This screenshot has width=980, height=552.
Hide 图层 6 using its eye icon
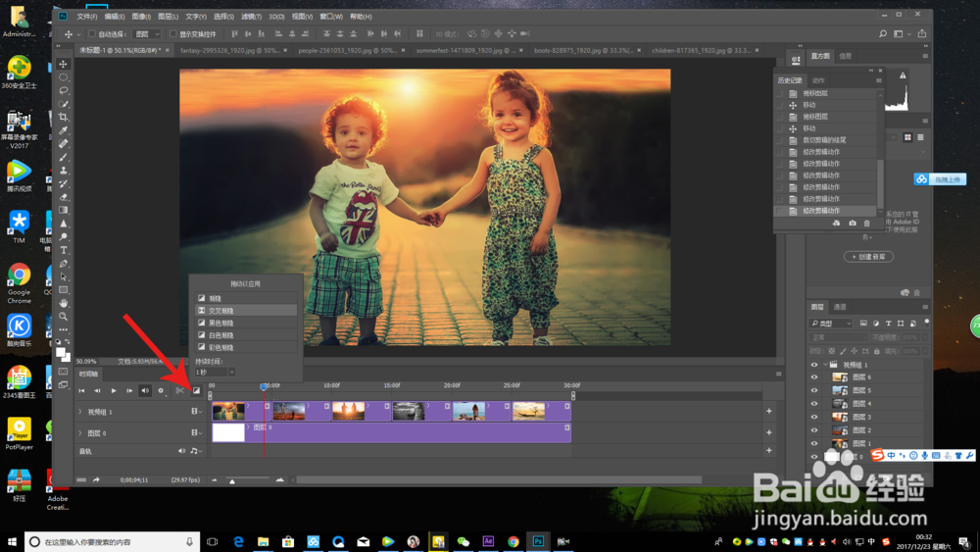813,377
